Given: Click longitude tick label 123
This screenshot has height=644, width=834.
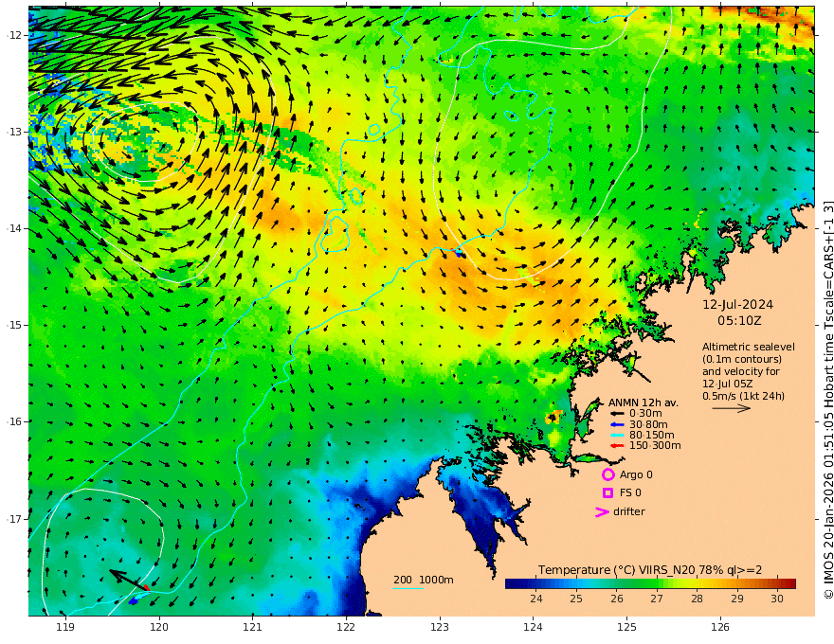Looking at the screenshot, I should (440, 628).
